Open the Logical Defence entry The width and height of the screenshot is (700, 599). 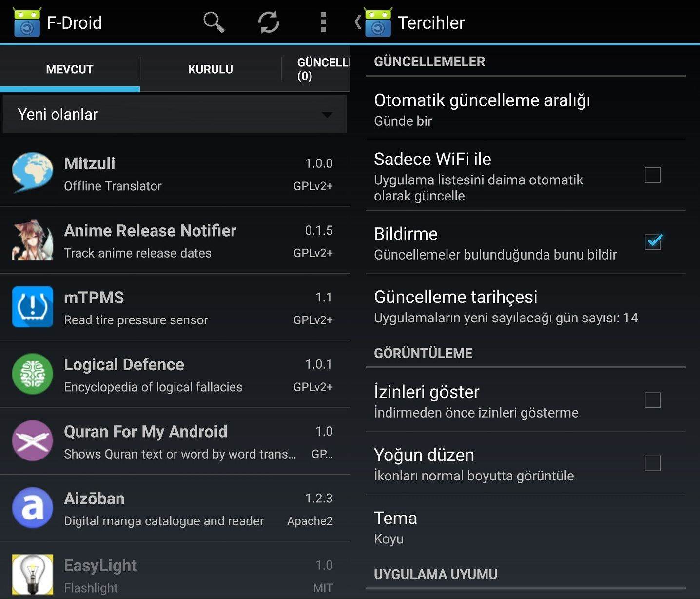click(175, 374)
